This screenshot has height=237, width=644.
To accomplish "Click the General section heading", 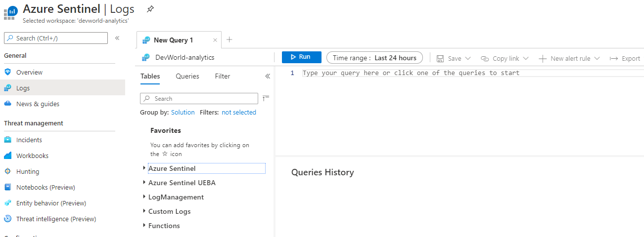I will [x=15, y=56].
